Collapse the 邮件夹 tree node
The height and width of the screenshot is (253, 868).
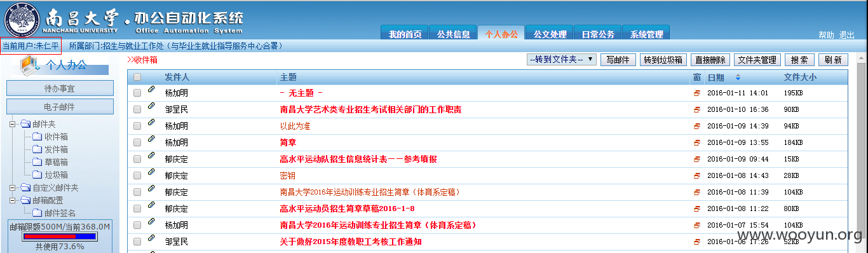13,124
